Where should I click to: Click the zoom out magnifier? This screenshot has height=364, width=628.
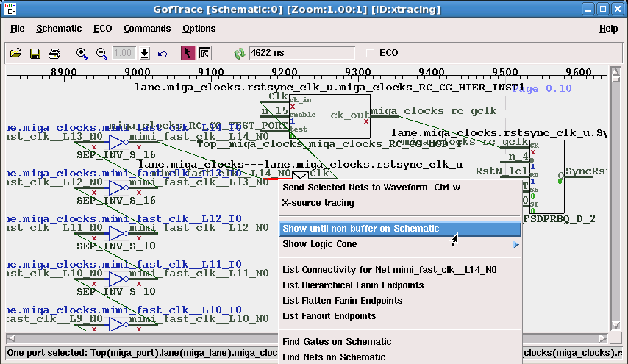tap(101, 53)
